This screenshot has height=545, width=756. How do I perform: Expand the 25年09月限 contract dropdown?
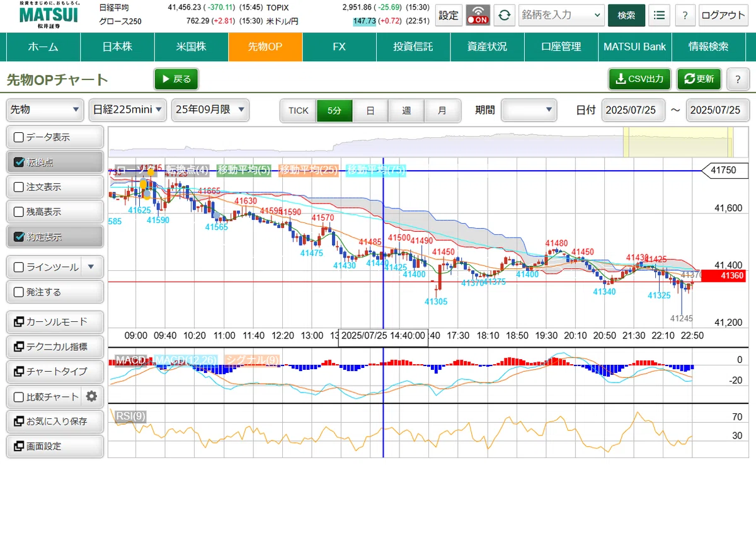[210, 110]
